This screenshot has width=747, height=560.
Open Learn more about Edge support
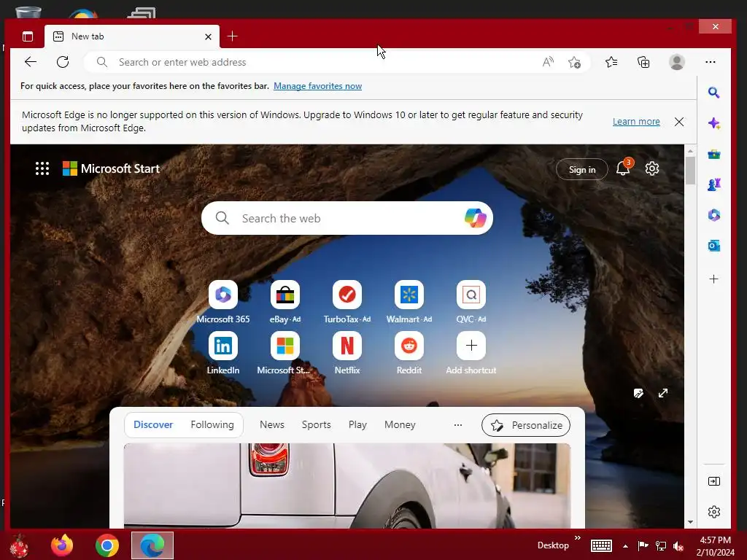tap(636, 122)
